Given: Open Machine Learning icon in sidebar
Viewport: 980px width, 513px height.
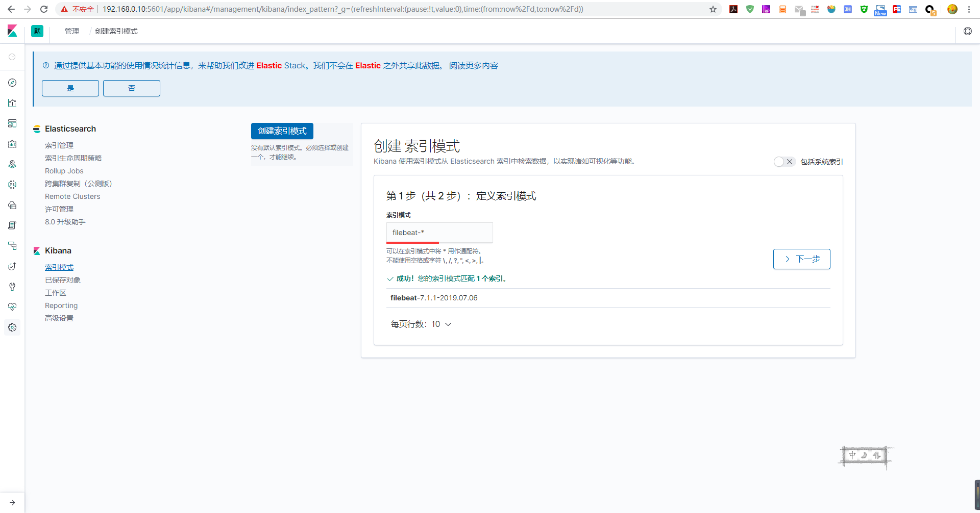Looking at the screenshot, I should click(x=12, y=185).
